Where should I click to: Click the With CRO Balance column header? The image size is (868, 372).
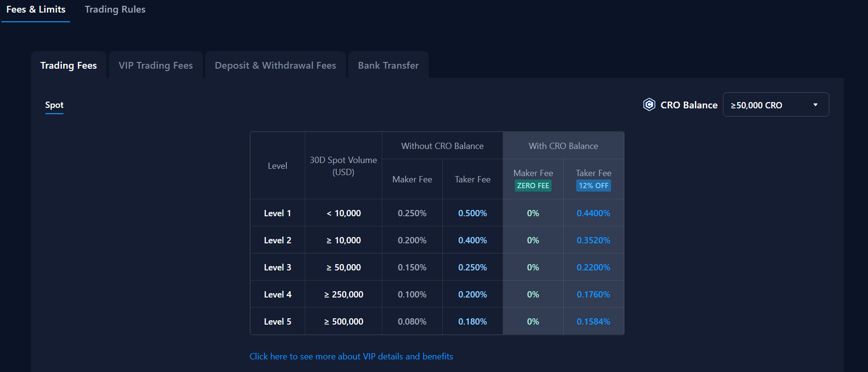[563, 146]
